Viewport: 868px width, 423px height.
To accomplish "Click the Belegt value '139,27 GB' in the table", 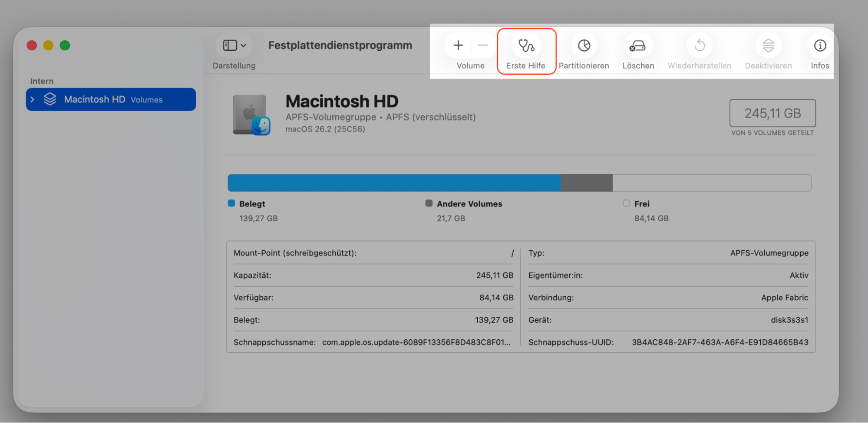I will pos(494,320).
